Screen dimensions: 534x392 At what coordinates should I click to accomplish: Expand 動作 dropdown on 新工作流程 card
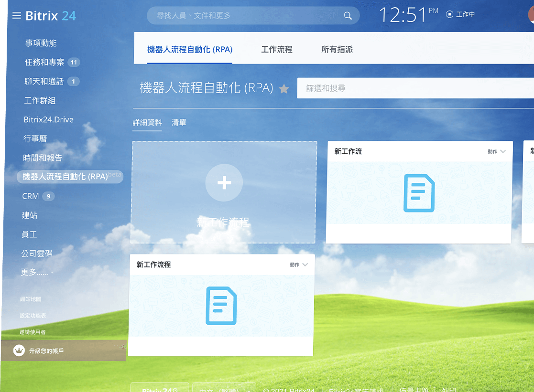point(299,265)
